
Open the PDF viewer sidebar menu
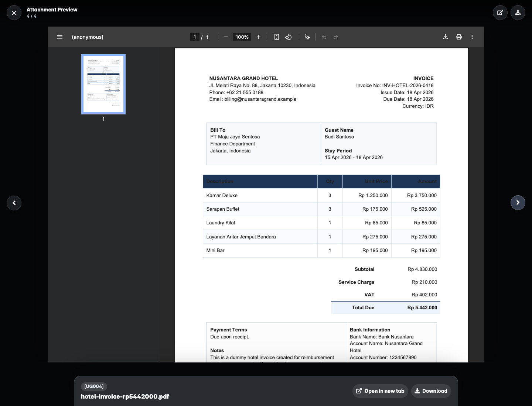pos(60,37)
